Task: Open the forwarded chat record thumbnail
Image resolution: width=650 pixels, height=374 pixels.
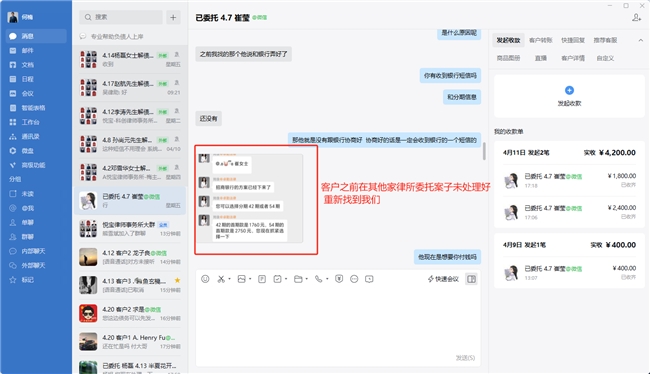Action: [250, 198]
